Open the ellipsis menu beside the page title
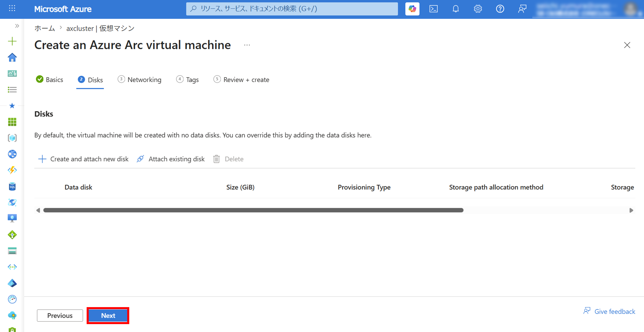644x332 pixels. [247, 45]
